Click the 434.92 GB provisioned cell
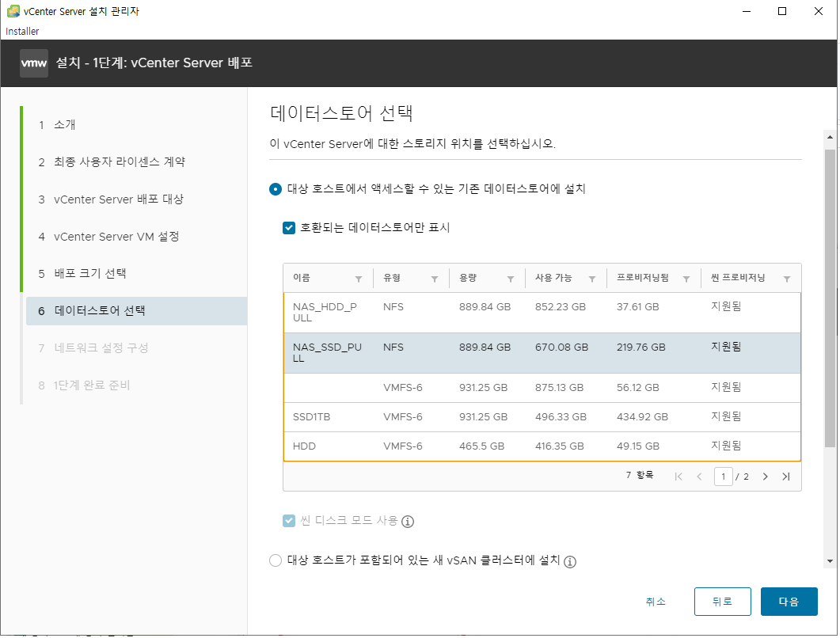 click(x=642, y=417)
